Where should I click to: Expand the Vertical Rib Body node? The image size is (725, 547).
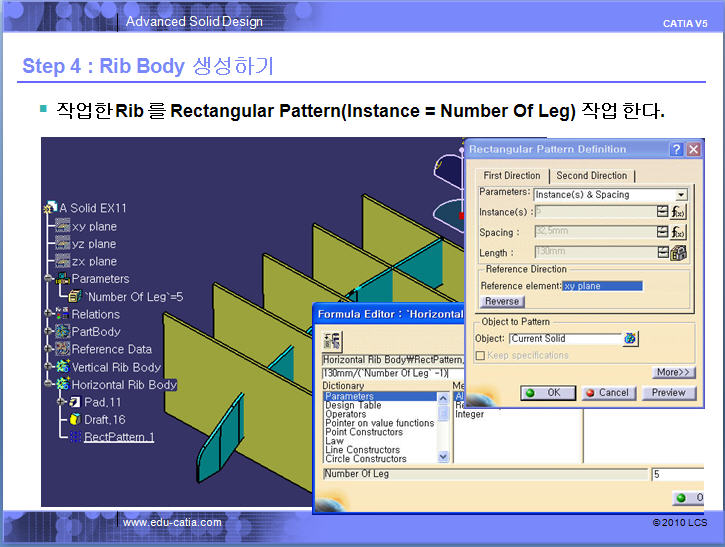(48, 367)
